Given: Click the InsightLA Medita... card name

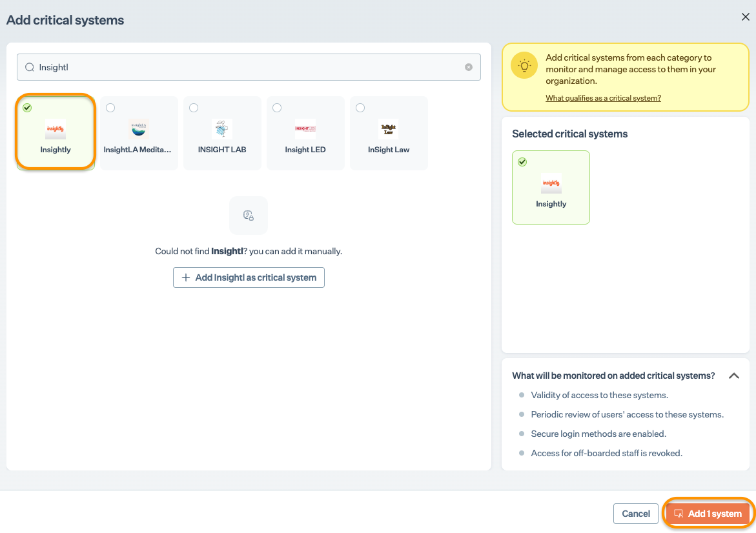Looking at the screenshot, I should tap(138, 150).
